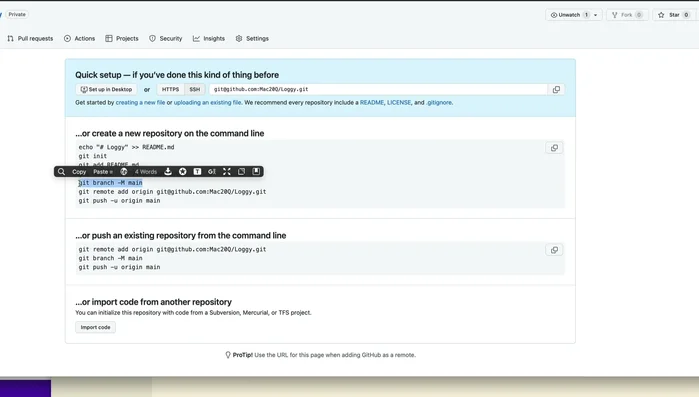Click the Fork button
This screenshot has height=397, width=699.
coord(627,15)
